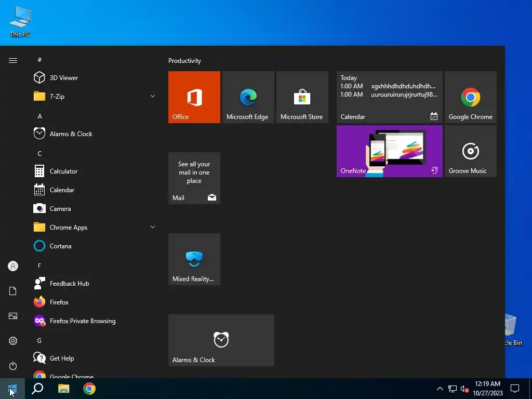Expand the Start hamburger menu
Viewport: 532px width, 399px height.
coord(13,60)
